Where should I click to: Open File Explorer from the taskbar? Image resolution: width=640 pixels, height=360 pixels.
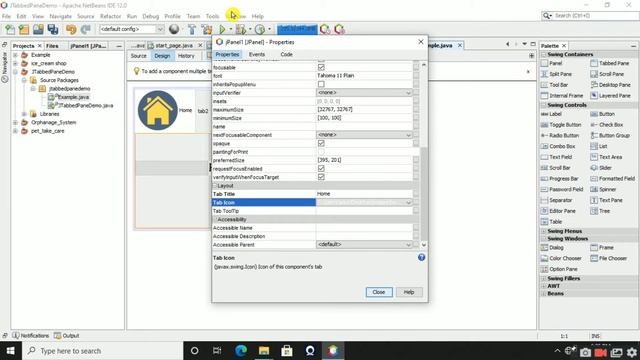tap(264, 351)
